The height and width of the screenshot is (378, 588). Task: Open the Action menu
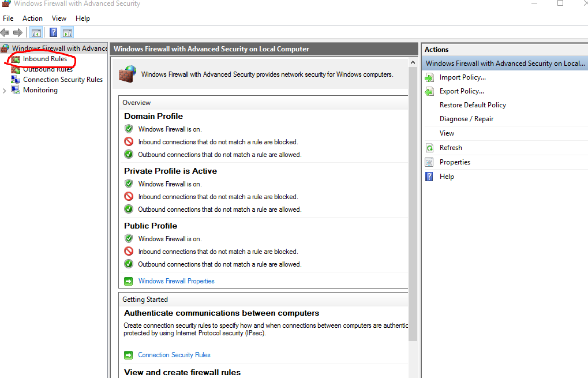pos(33,18)
